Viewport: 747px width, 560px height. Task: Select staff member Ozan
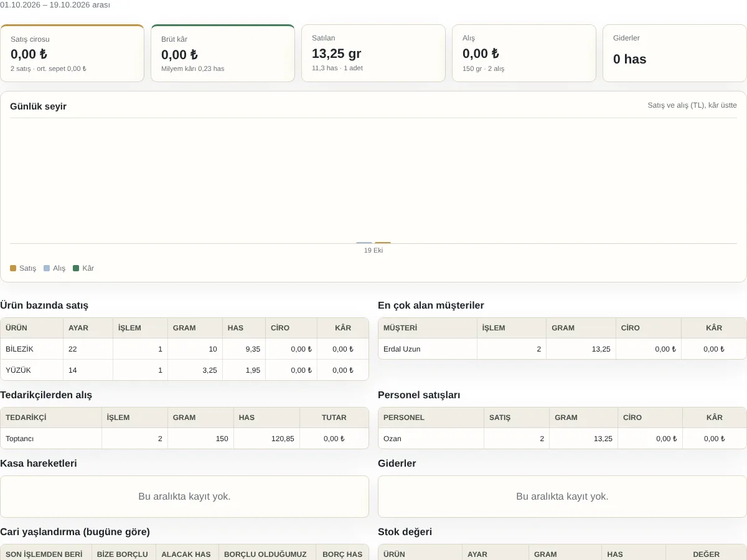392,439
